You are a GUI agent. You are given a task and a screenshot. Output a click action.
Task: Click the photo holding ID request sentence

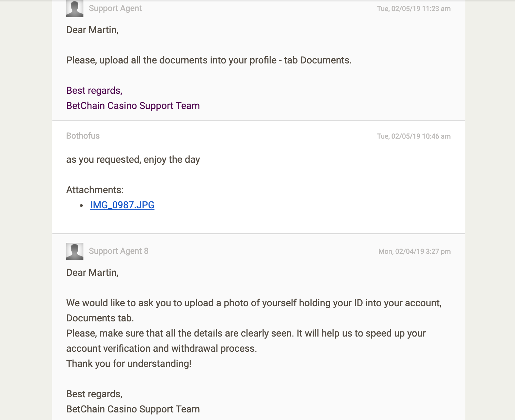tap(254, 310)
